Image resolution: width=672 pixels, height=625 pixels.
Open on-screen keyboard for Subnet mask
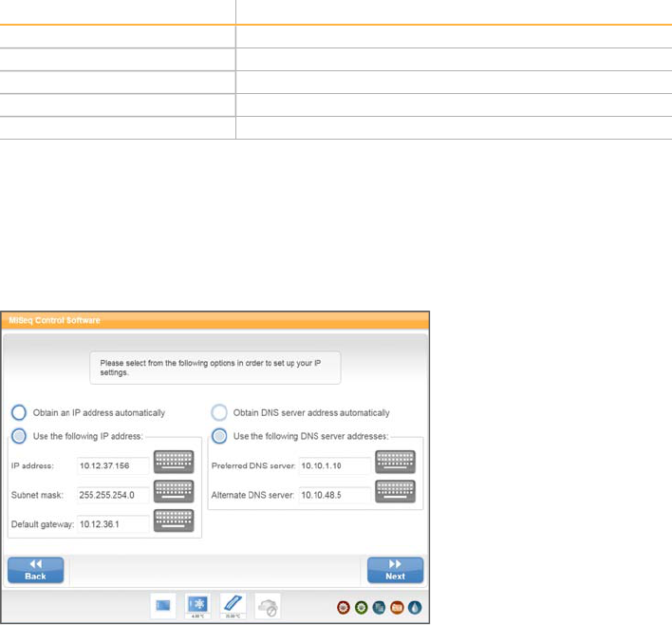pyautogui.click(x=174, y=491)
